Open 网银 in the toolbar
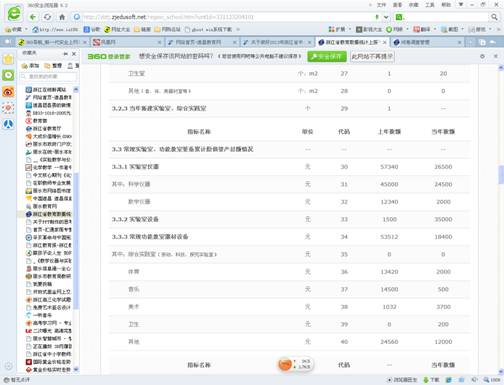Image resolution: width=504 pixels, height=385 pixels. tap(395, 29)
